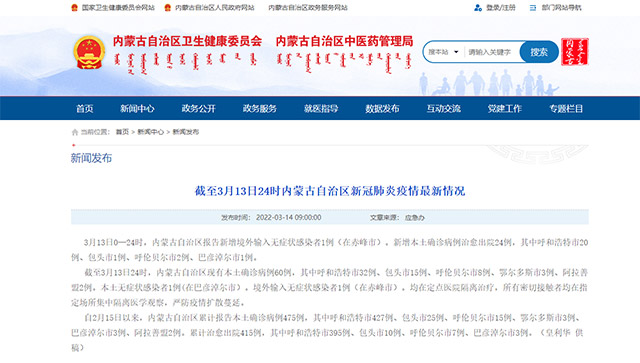Click the login/register user icon
Image resolution: width=640 pixels, height=363 pixels.
click(478, 8)
